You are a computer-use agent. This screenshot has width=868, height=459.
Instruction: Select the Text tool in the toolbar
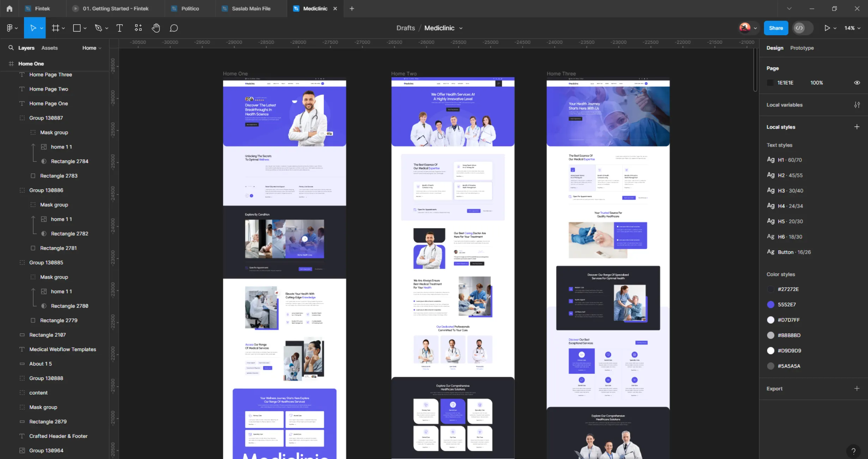pos(120,28)
